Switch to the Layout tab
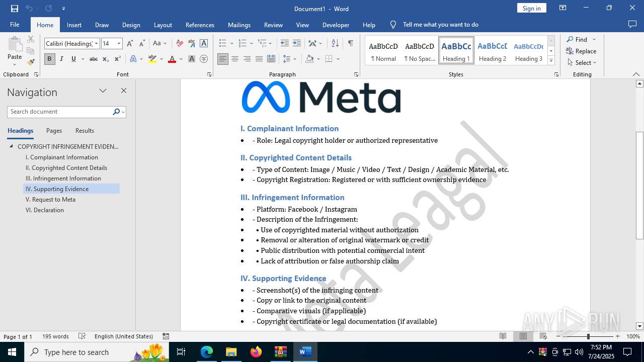Viewport: 644px width, 362px height. [x=163, y=25]
